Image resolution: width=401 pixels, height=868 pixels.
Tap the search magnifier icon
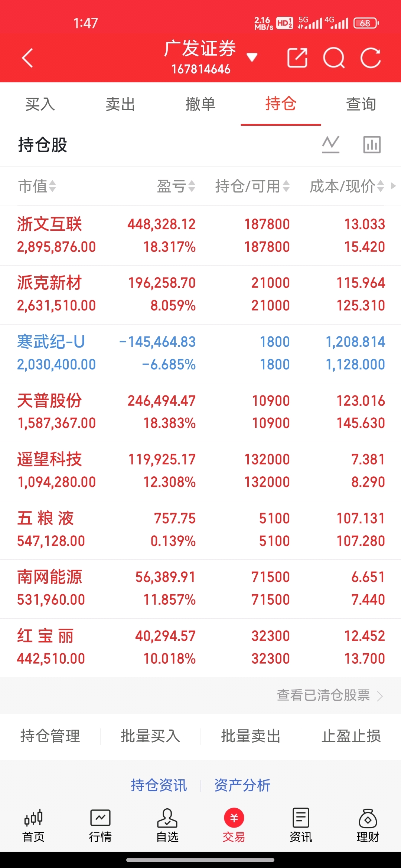click(334, 58)
